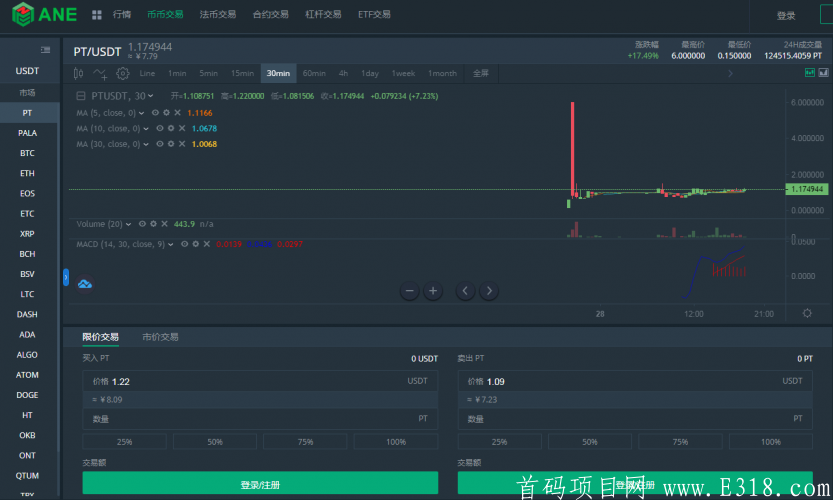Click the compare/add symbol icon
Viewport: 833px width, 500px height.
coord(100,73)
